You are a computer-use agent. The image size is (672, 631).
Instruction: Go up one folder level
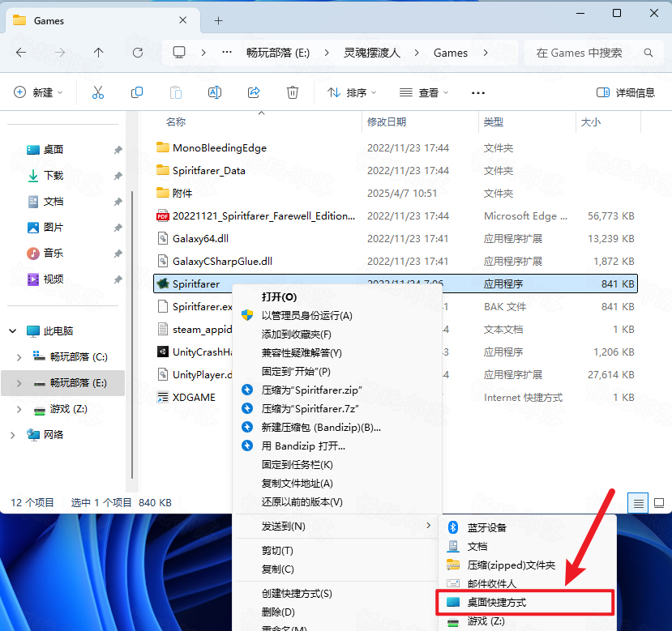coord(99,53)
